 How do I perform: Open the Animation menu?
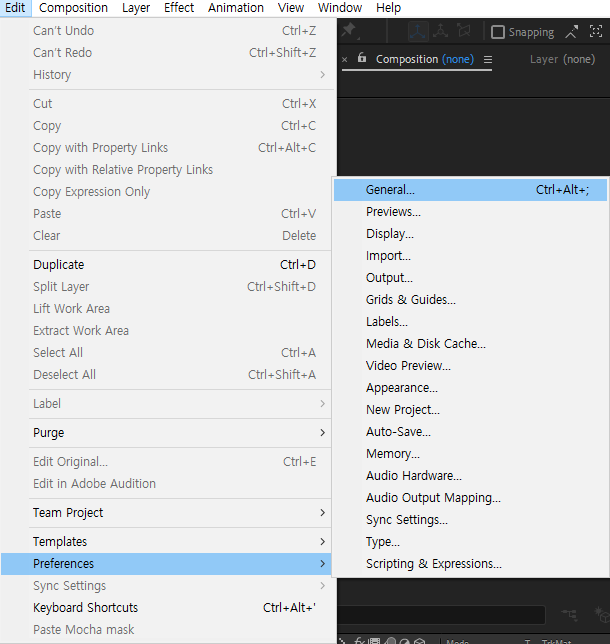point(236,8)
